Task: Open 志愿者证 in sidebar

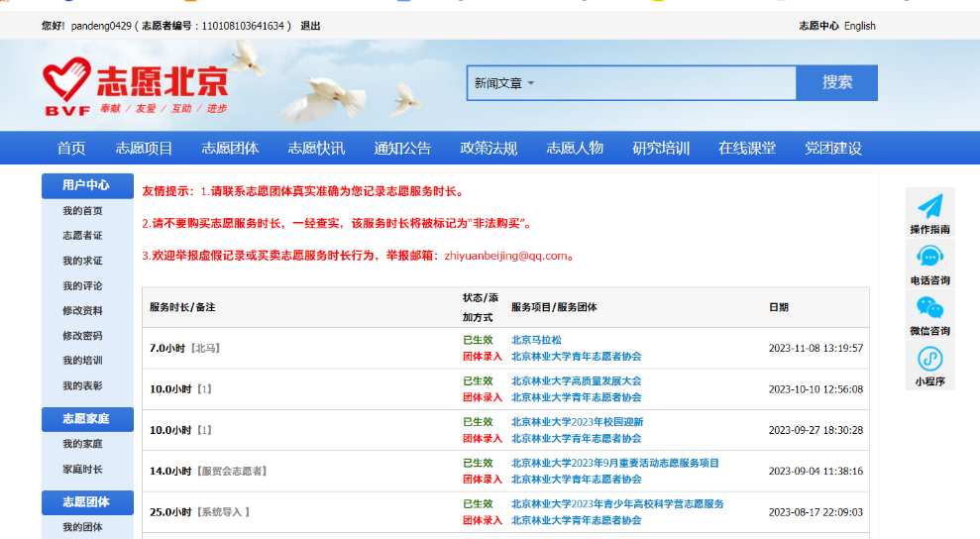Action: tap(82, 236)
